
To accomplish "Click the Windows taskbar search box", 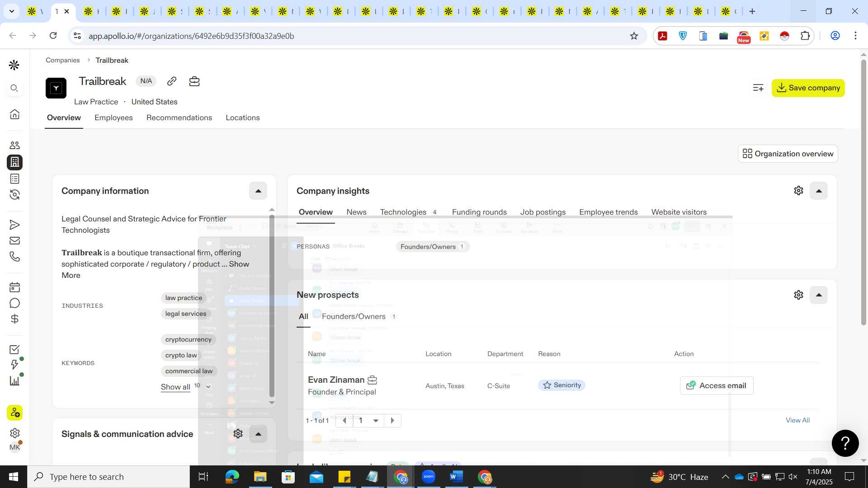I will point(108,477).
